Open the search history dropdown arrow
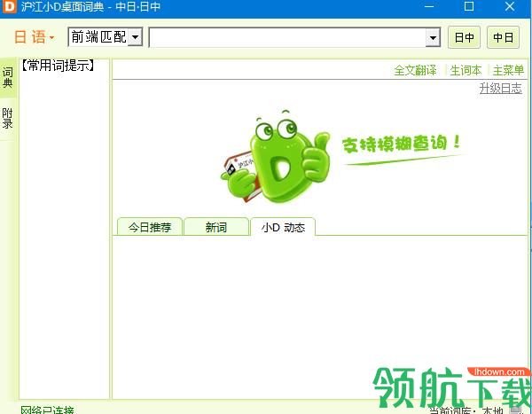Viewport: 532px width, 414px height. point(433,37)
